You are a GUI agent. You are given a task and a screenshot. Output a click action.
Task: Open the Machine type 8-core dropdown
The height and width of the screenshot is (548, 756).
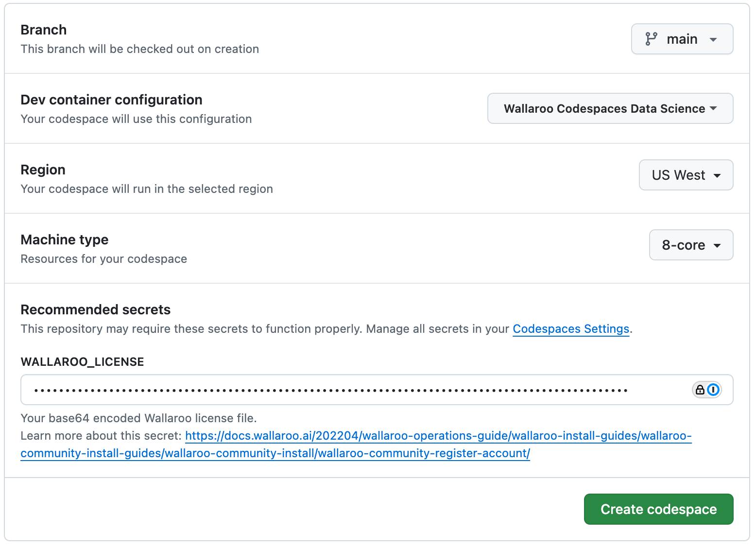691,245
